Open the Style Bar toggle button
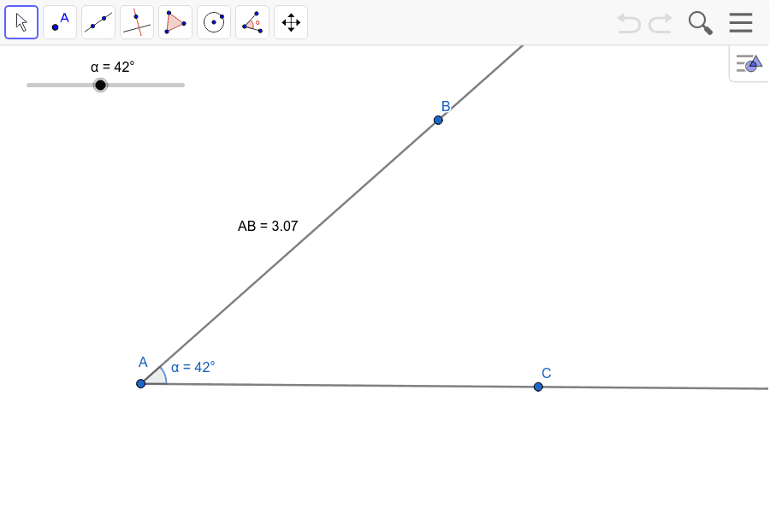The height and width of the screenshot is (532, 770). (749, 63)
